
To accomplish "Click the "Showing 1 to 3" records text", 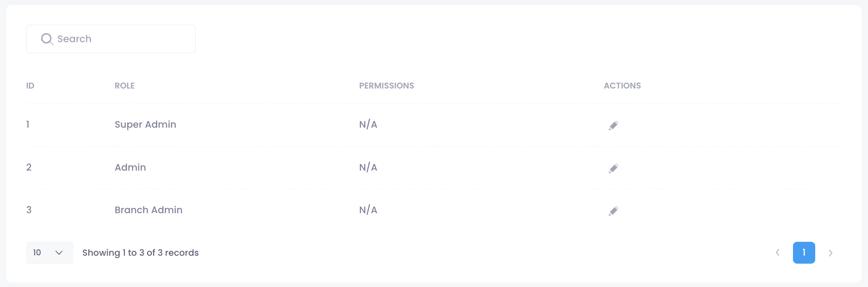I will tap(140, 253).
